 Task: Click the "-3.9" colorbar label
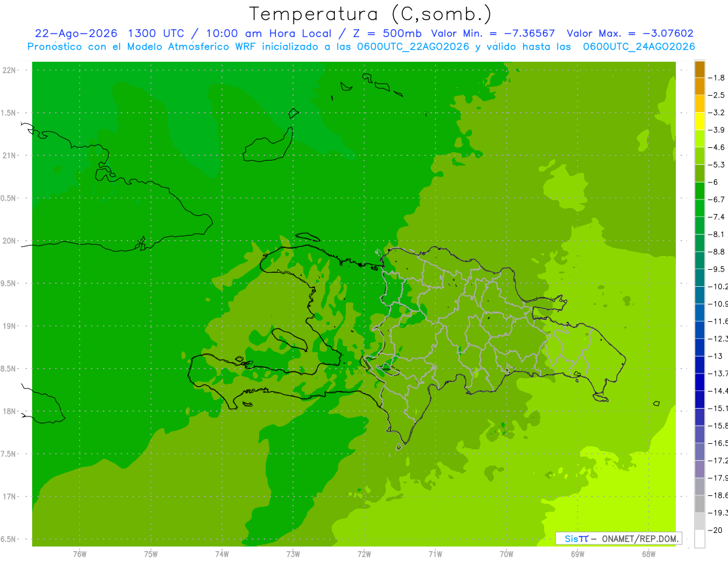click(x=717, y=130)
